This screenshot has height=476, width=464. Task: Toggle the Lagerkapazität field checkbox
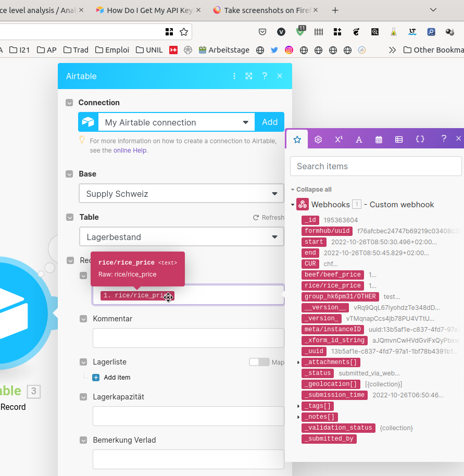click(83, 397)
